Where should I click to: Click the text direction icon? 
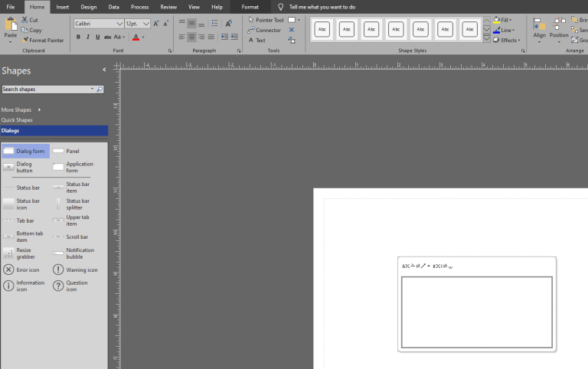[x=228, y=23]
